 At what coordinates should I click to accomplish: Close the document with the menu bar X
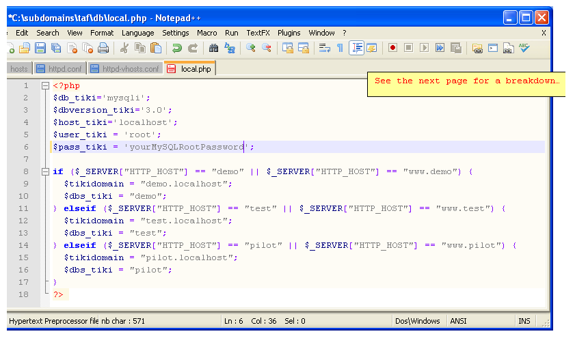click(x=544, y=33)
